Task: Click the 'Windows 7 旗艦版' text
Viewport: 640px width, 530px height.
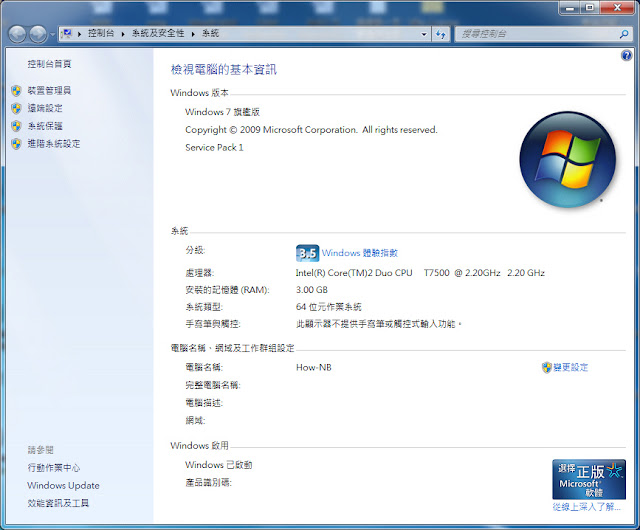Action: tap(222, 112)
